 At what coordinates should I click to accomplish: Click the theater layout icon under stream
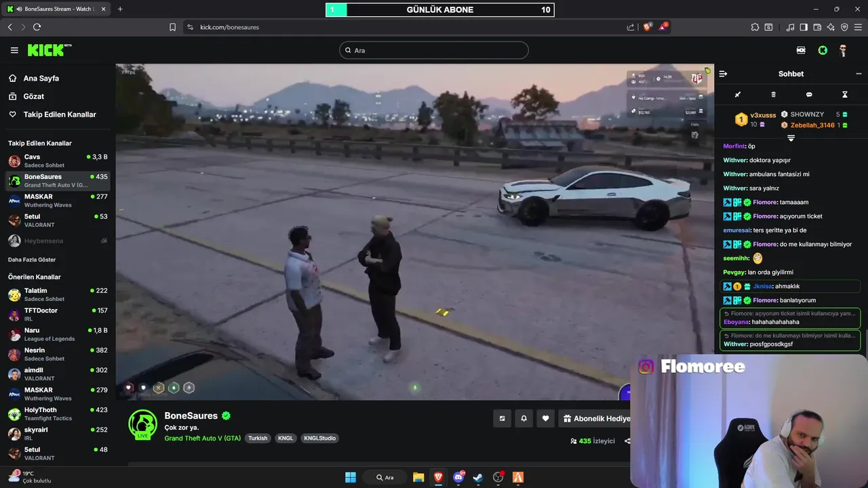tap(502, 419)
